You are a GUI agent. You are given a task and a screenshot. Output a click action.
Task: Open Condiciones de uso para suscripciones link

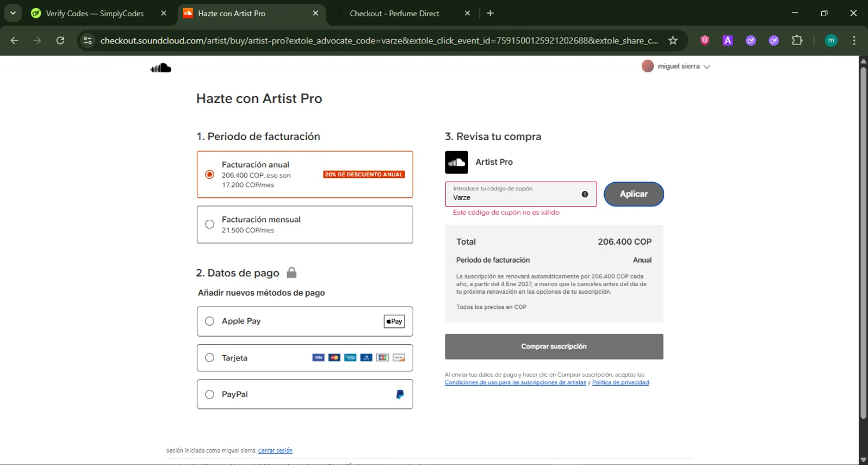pyautogui.click(x=516, y=382)
